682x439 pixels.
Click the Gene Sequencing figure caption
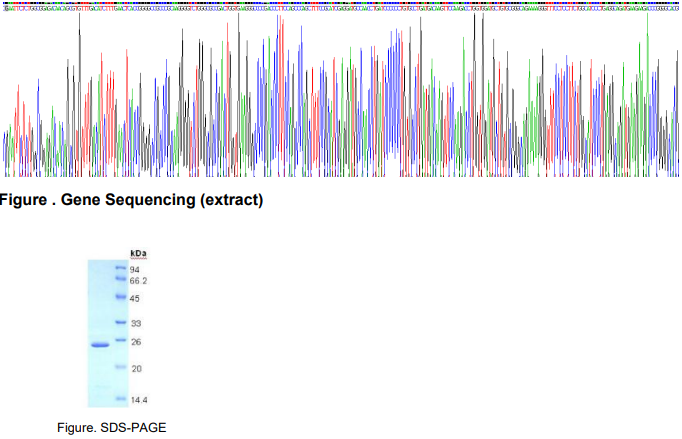tap(131, 200)
